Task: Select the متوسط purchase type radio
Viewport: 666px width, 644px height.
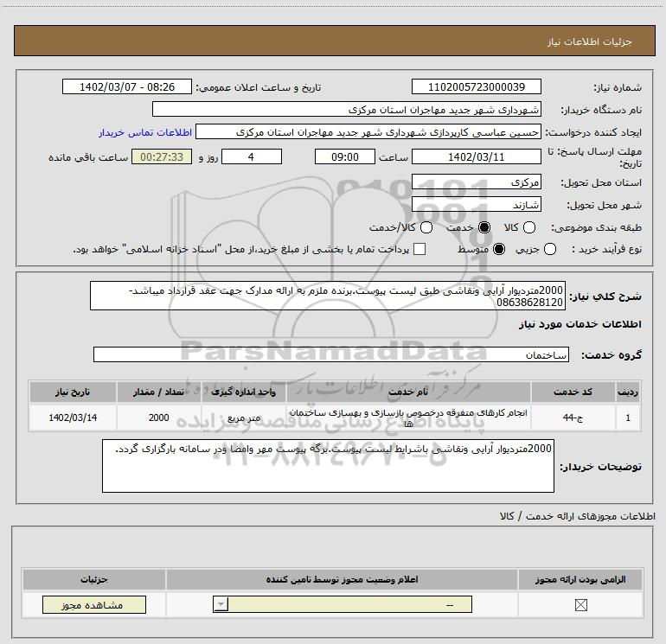Action: 499,249
